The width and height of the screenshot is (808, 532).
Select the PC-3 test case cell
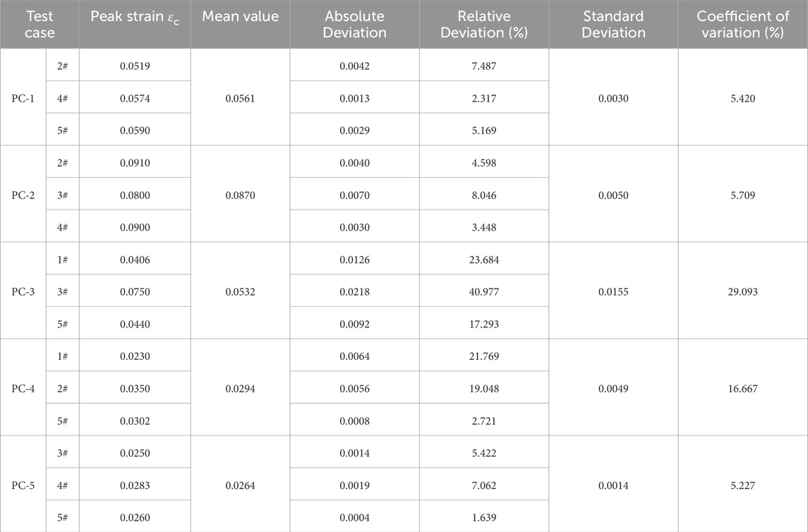(x=23, y=291)
